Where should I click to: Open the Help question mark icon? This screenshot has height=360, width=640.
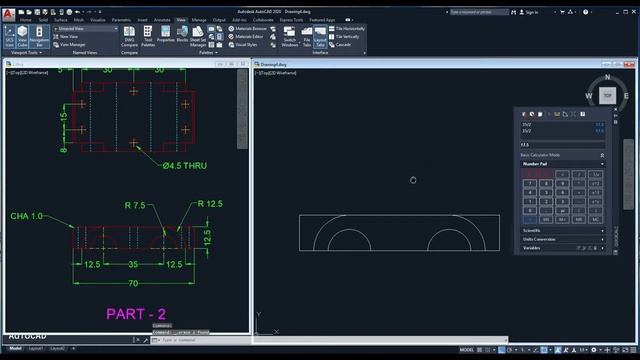[x=585, y=12]
